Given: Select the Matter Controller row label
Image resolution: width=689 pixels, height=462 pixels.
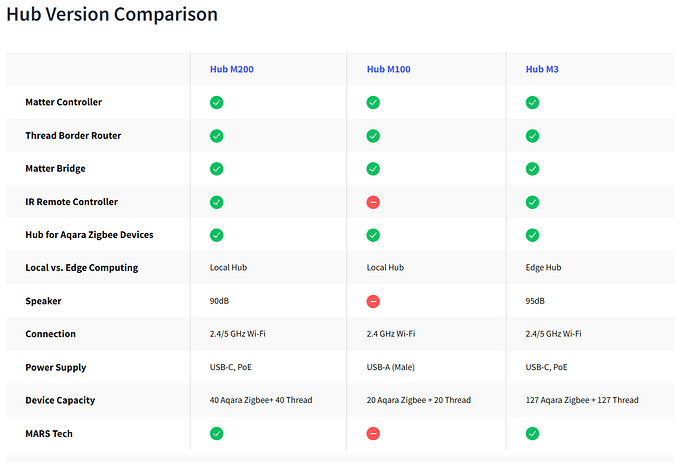Looking at the screenshot, I should (63, 102).
